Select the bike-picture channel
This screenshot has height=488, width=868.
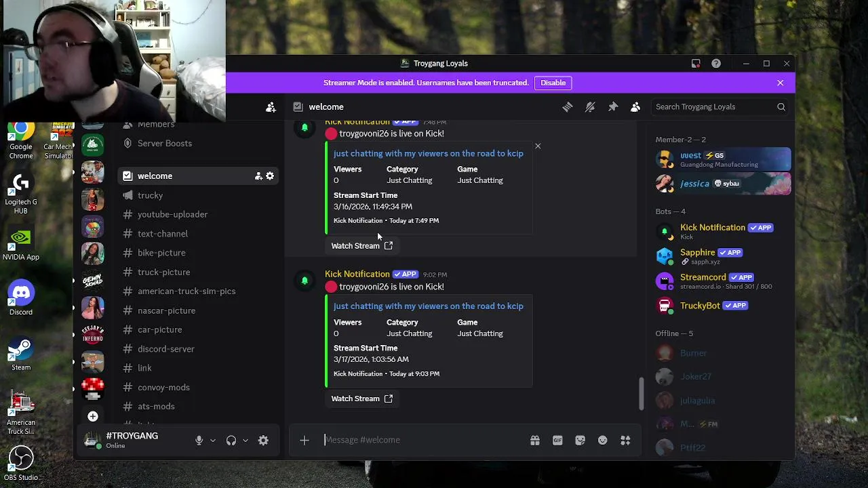coord(197,253)
